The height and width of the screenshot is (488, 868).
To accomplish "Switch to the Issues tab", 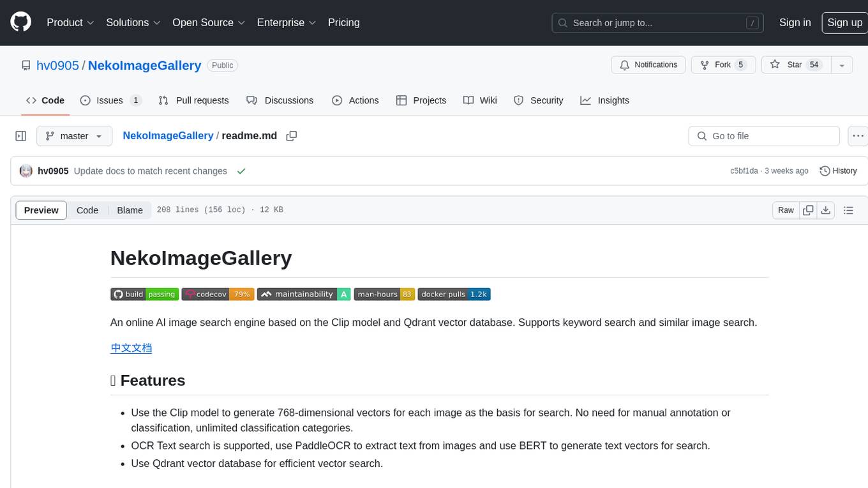I will pyautogui.click(x=110, y=100).
